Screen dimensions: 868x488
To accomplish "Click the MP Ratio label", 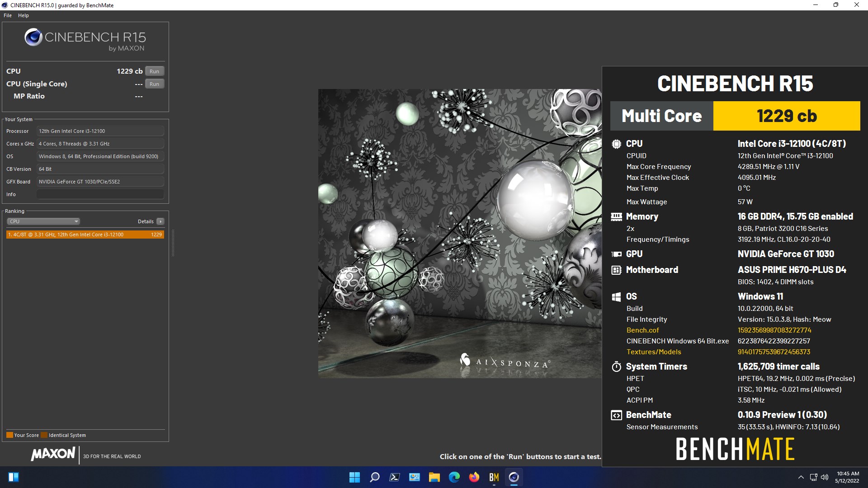I will [x=29, y=96].
